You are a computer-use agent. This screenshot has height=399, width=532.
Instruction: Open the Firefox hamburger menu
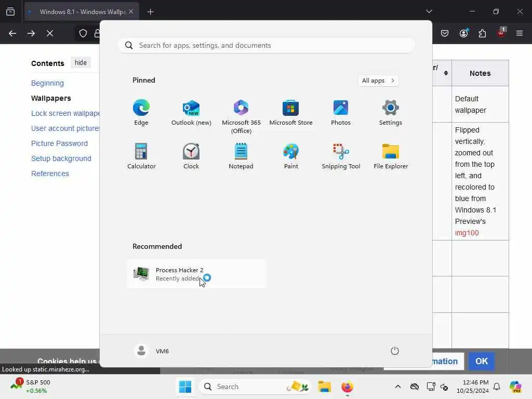pyautogui.click(x=520, y=33)
